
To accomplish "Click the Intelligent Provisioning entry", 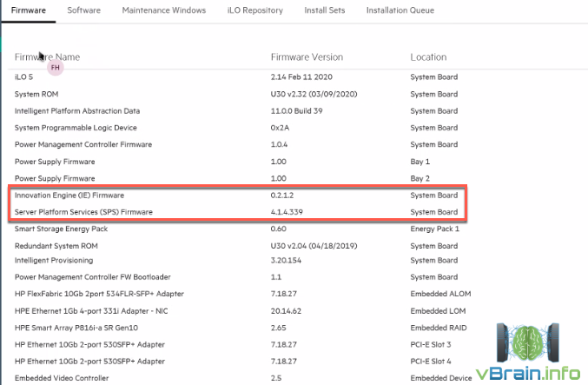I will (54, 261).
